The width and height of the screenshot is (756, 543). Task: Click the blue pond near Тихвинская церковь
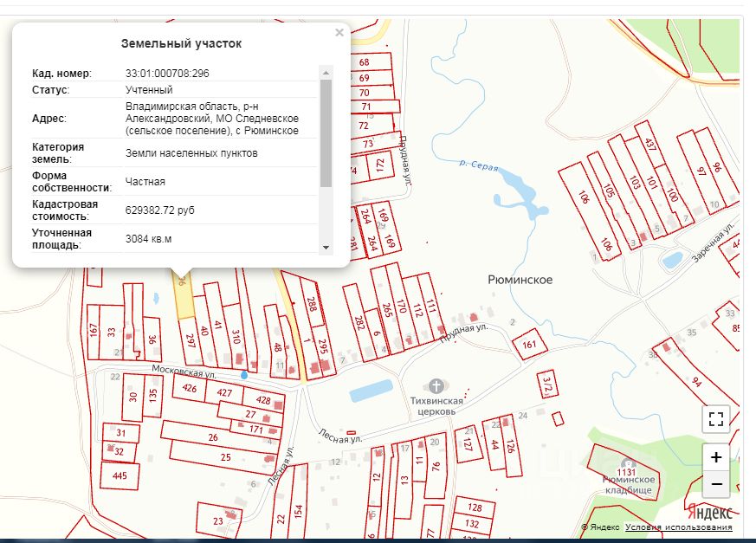[371, 391]
